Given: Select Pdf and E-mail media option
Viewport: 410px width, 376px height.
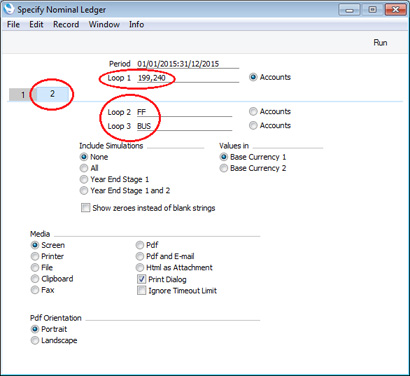Looking at the screenshot, I should point(140,256).
